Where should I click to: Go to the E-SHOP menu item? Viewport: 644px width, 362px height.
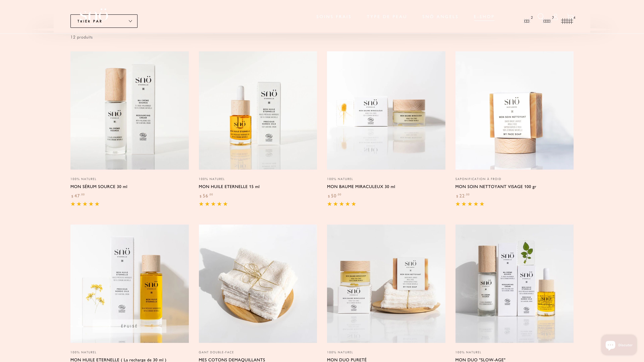tap(484, 17)
